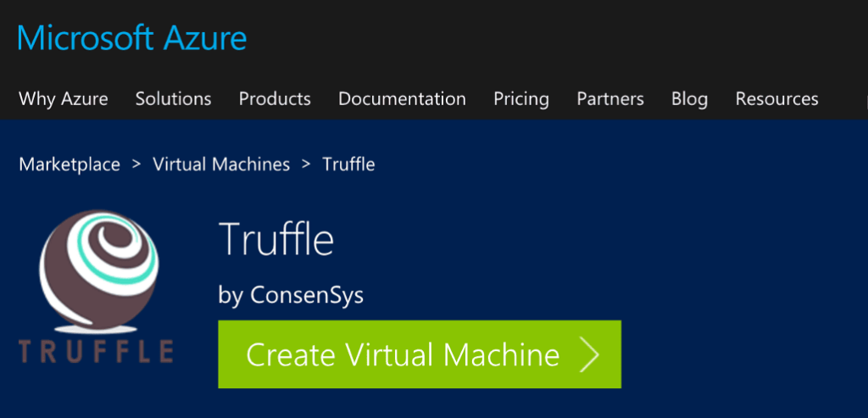Click the breadcrumb separator after Virtual Machines
Screen dimensions: 868x418
point(306,164)
